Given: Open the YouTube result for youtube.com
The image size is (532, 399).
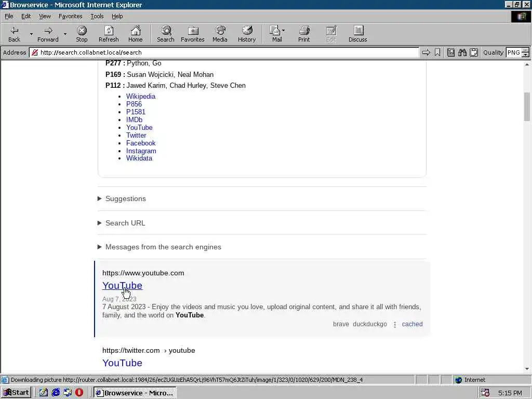Looking at the screenshot, I should tap(122, 286).
